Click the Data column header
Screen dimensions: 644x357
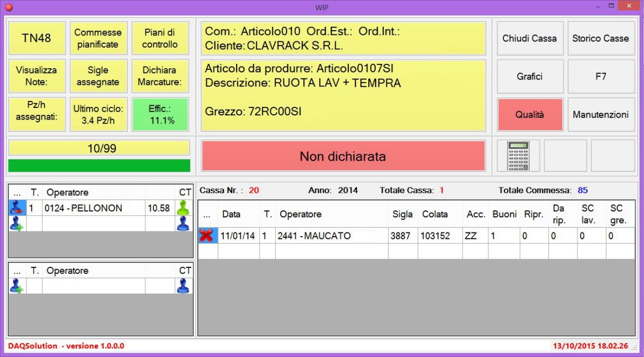(238, 214)
